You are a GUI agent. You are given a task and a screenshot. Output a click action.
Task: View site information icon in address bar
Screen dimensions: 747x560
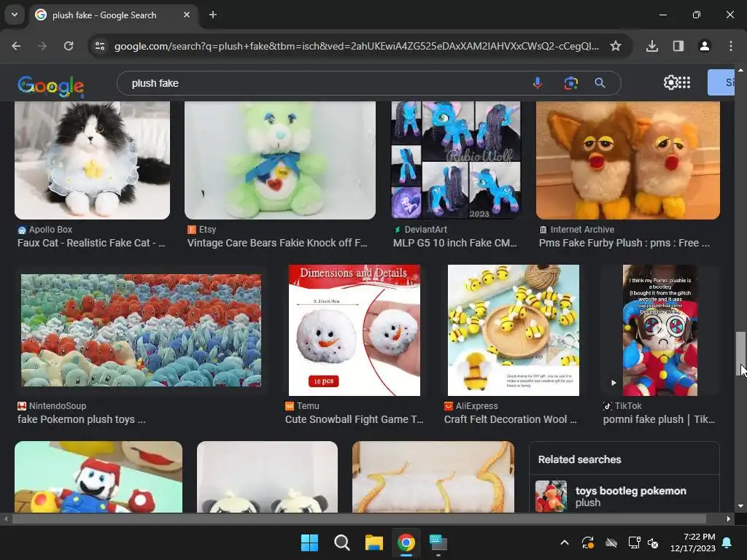click(100, 46)
